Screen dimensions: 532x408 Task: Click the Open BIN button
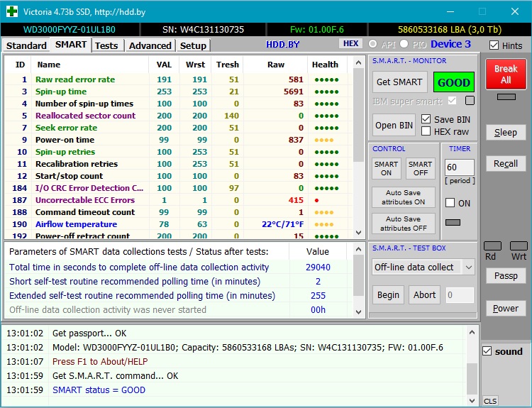click(394, 126)
